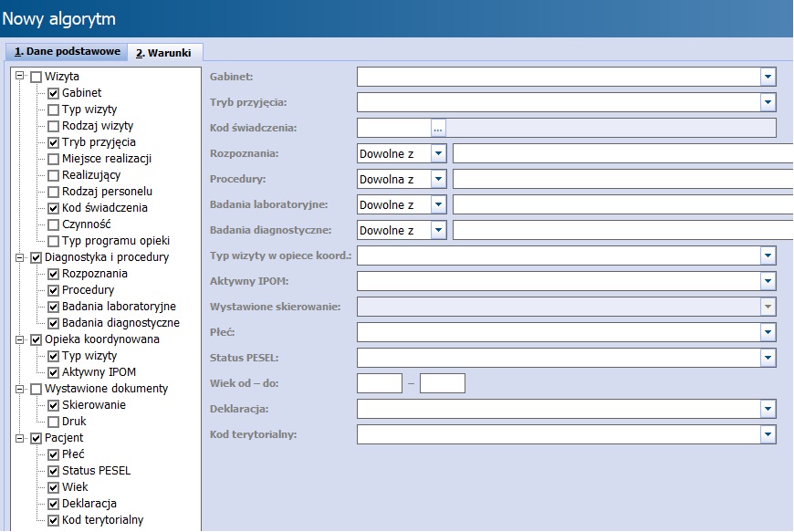Viewport: 794px width, 532px height.
Task: Click the ellipsis button beside Kod świadczenia
Action: pos(437,128)
